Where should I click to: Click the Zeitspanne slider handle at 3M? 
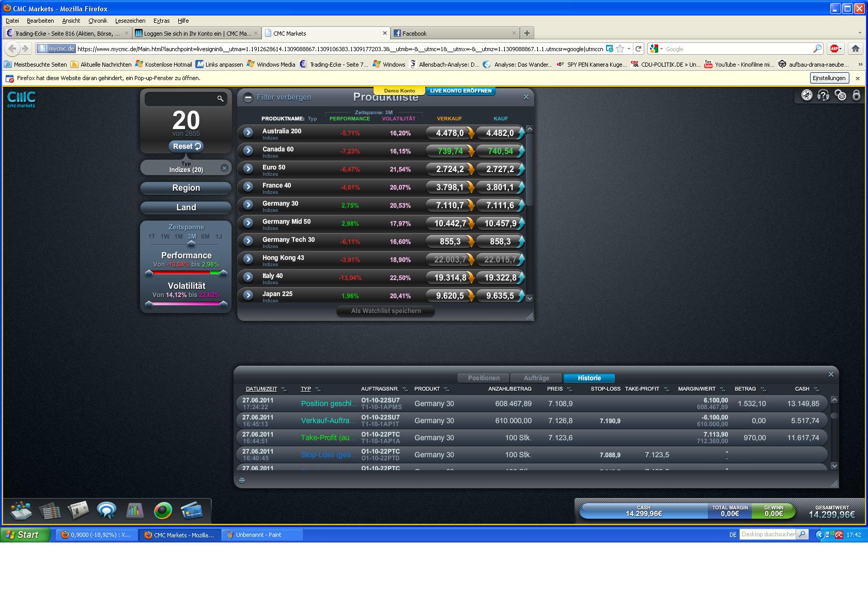[x=191, y=243]
